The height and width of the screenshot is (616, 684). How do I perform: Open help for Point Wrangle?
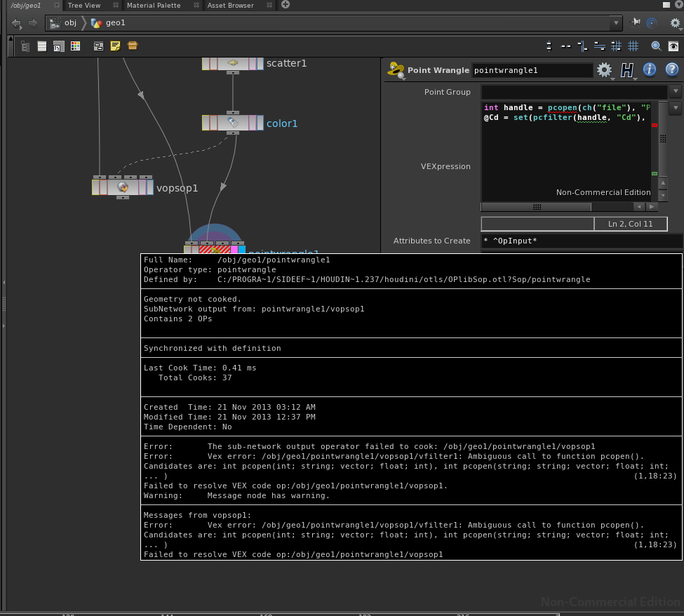pyautogui.click(x=671, y=69)
